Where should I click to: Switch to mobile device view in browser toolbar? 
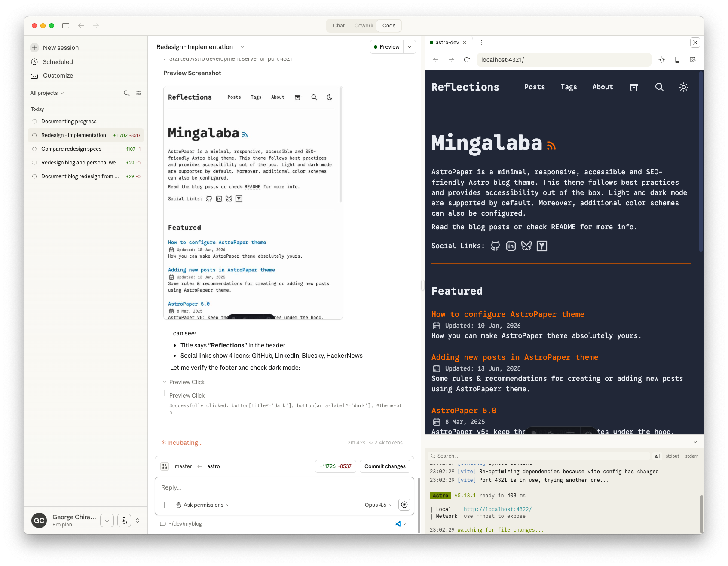tap(677, 60)
